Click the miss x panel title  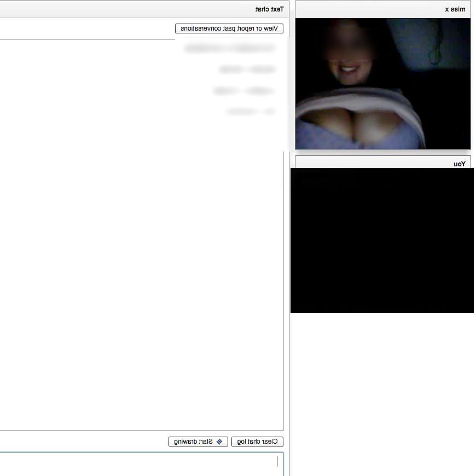pyautogui.click(x=455, y=9)
